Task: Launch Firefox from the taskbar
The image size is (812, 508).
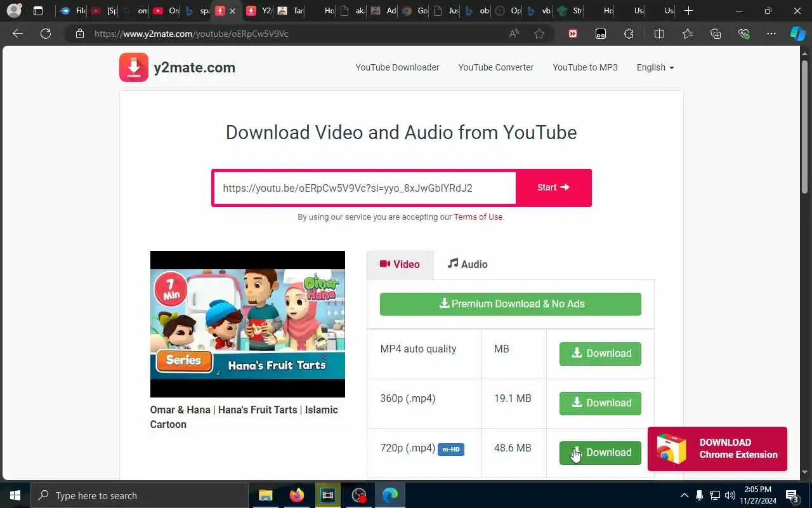Action: pyautogui.click(x=296, y=495)
